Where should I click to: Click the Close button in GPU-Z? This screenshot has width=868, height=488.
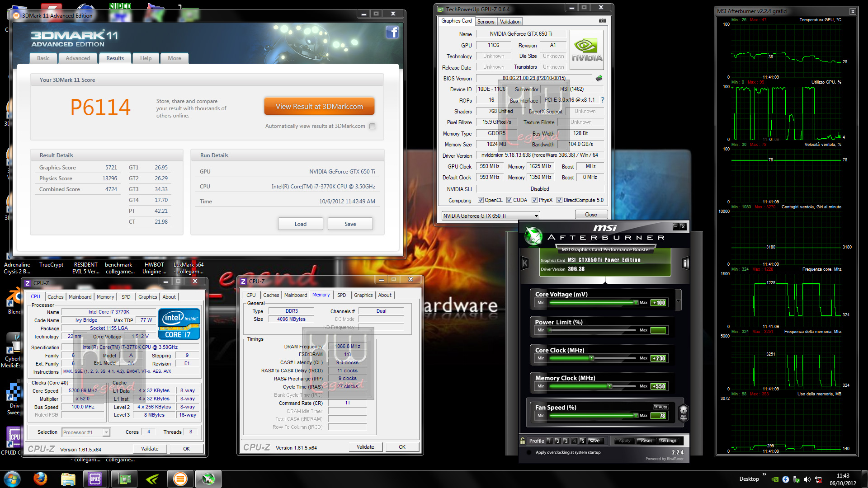pos(590,215)
